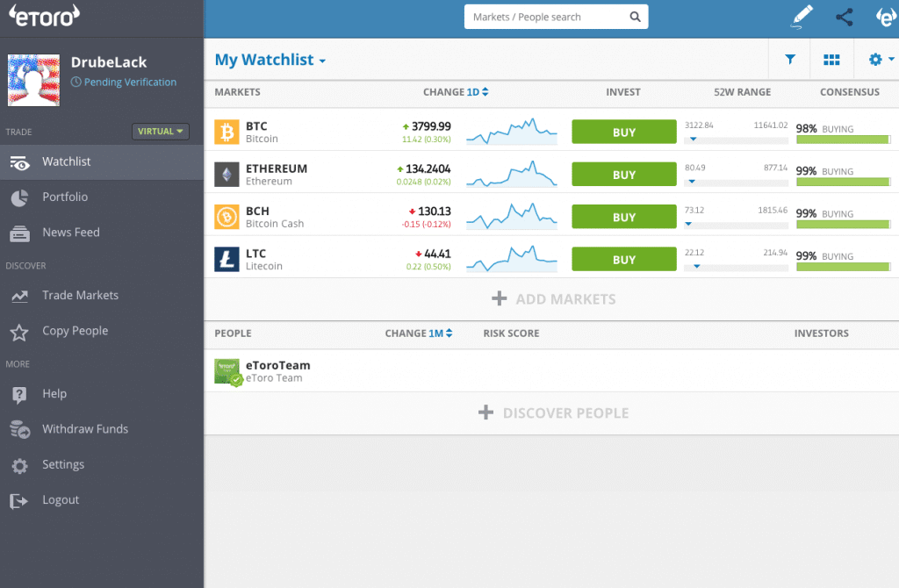
Task: Click the ADD MARKETS button
Action: (x=554, y=298)
